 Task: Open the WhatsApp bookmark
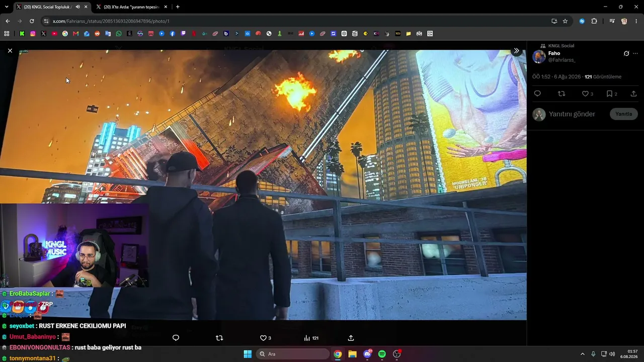pos(119,34)
